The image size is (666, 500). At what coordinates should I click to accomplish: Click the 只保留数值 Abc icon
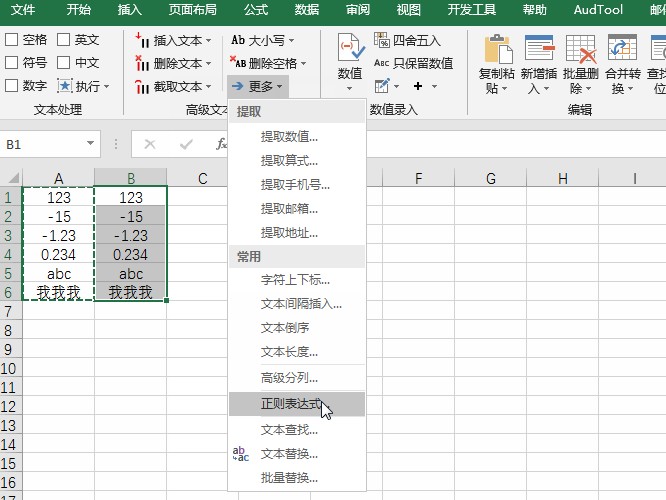381,63
